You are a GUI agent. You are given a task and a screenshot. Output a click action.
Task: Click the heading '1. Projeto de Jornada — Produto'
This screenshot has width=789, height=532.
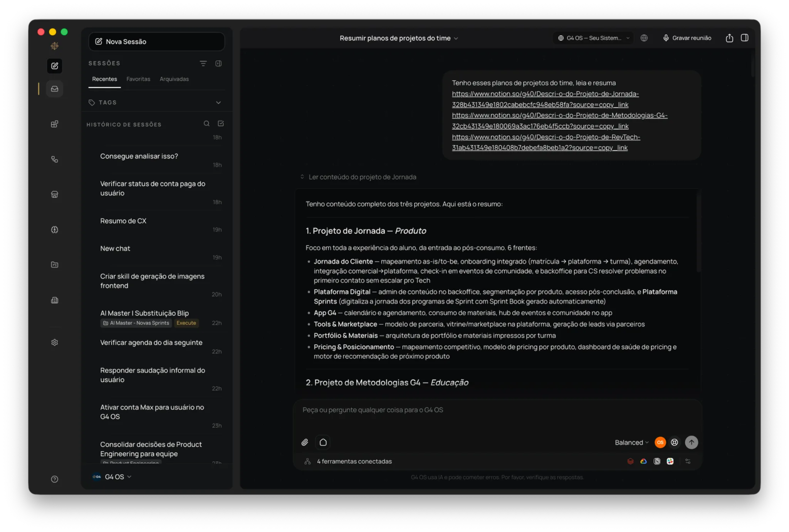(x=366, y=231)
